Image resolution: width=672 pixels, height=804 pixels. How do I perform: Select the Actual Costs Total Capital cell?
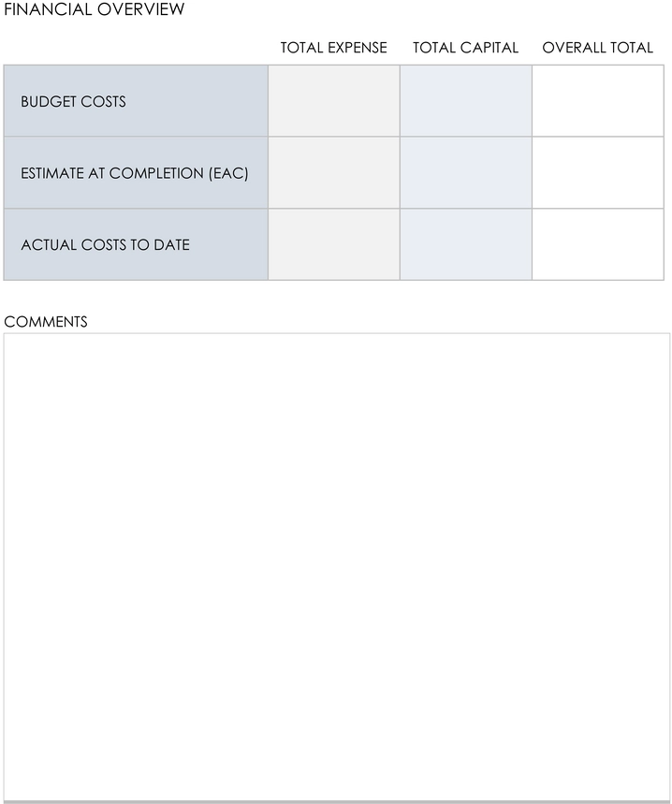pos(466,244)
